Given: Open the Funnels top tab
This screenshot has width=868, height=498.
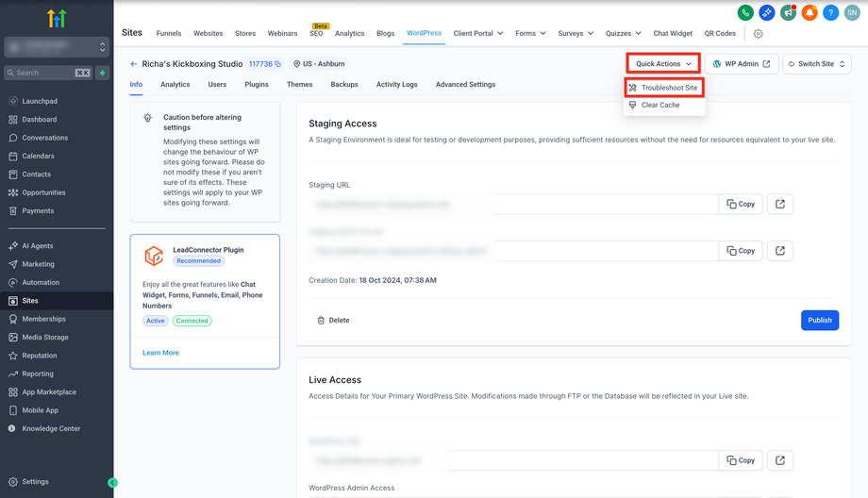Looking at the screenshot, I should (169, 33).
